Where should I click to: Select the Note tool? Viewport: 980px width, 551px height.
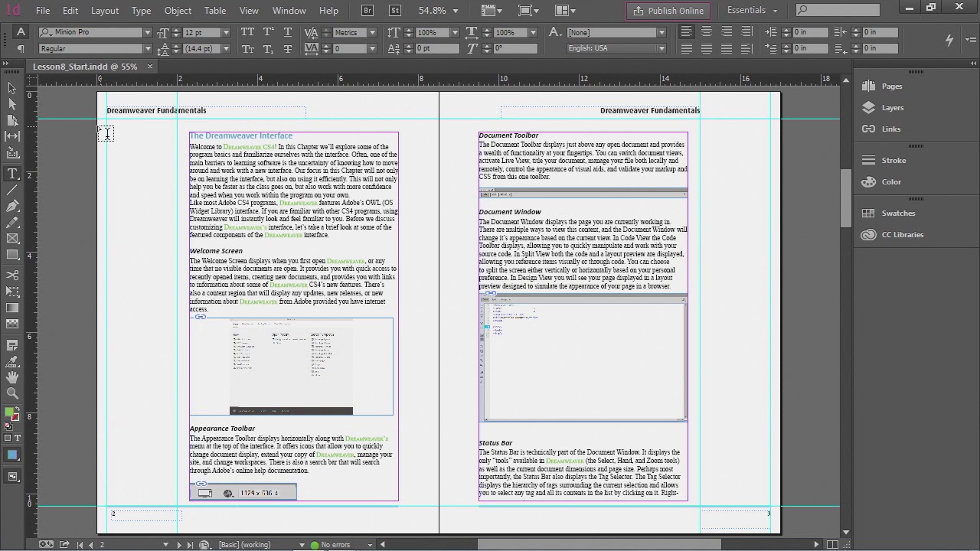12,345
